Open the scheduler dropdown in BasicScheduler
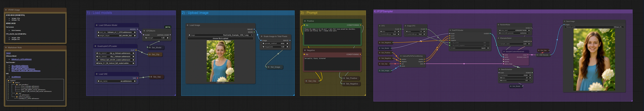This screenshot has width=644, height=111. pos(515,75)
